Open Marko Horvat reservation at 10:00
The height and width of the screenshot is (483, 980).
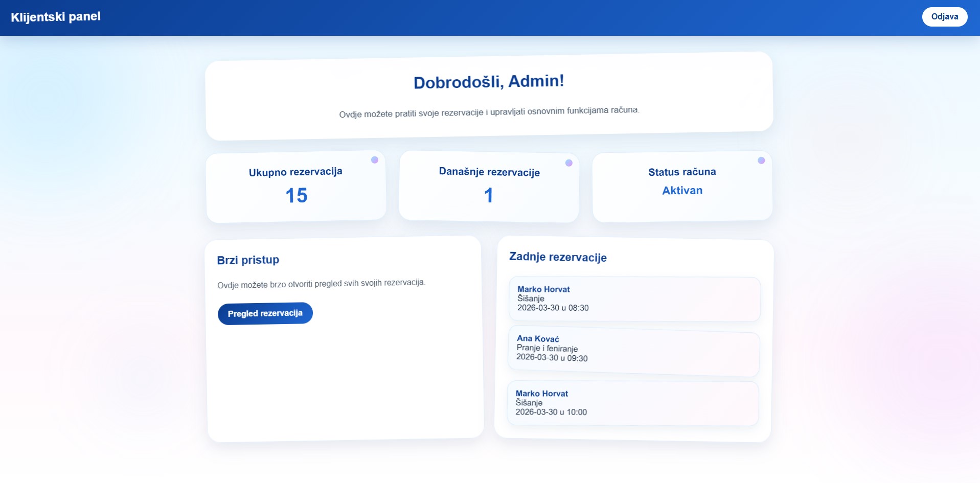[633, 403]
